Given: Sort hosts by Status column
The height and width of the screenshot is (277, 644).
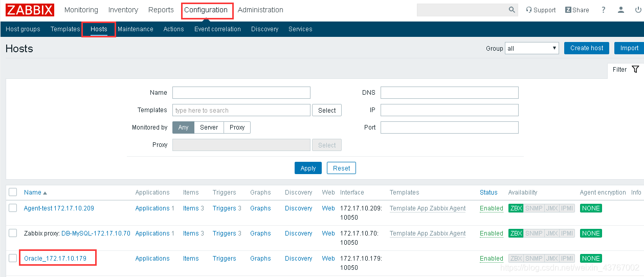Looking at the screenshot, I should (x=488, y=193).
